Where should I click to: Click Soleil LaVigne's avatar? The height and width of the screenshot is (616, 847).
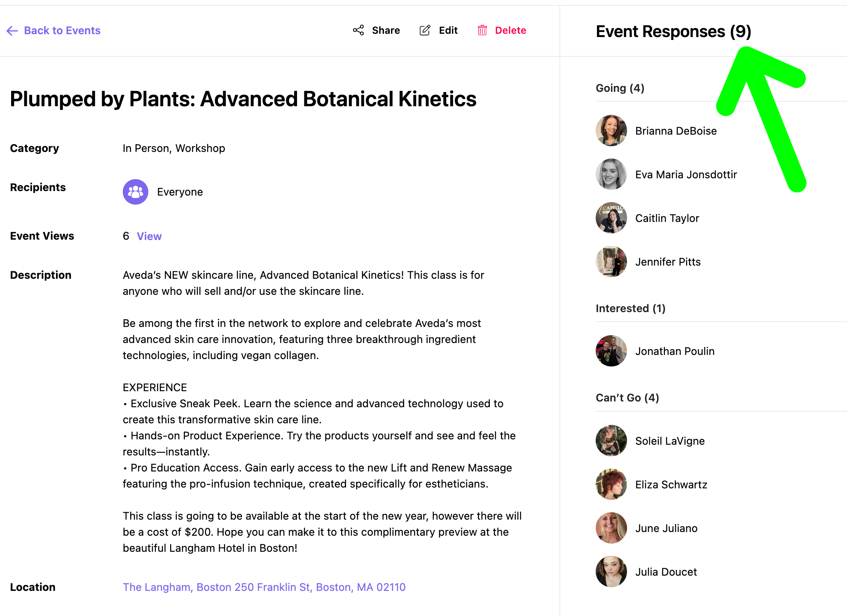[611, 441]
